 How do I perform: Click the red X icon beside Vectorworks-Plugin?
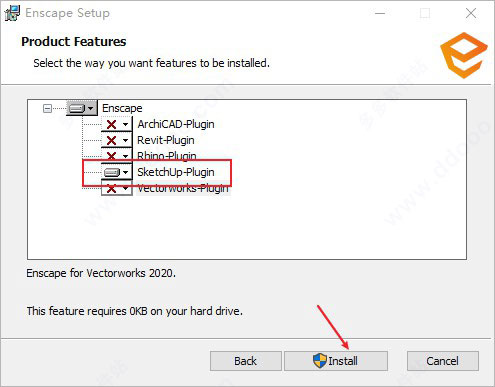coord(111,189)
